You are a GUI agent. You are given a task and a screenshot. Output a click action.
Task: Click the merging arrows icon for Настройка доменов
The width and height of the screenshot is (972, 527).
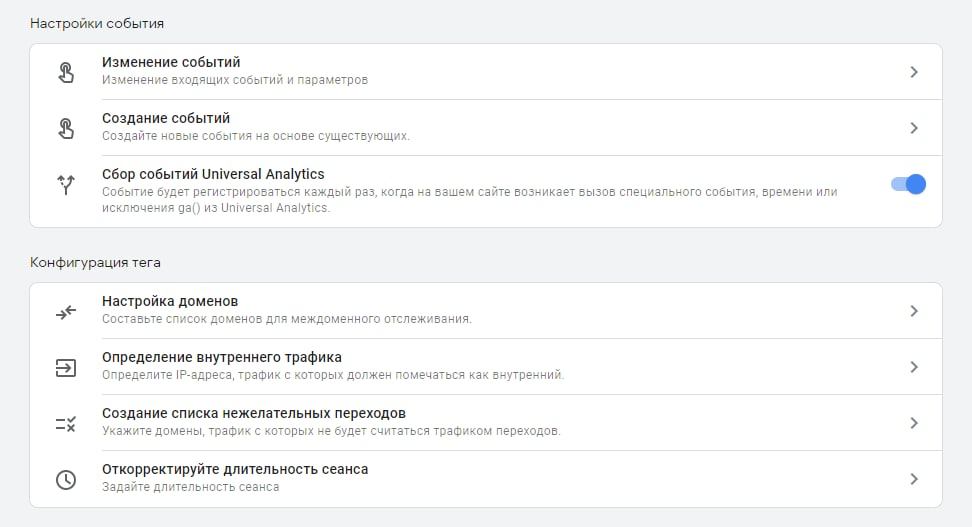click(65, 312)
